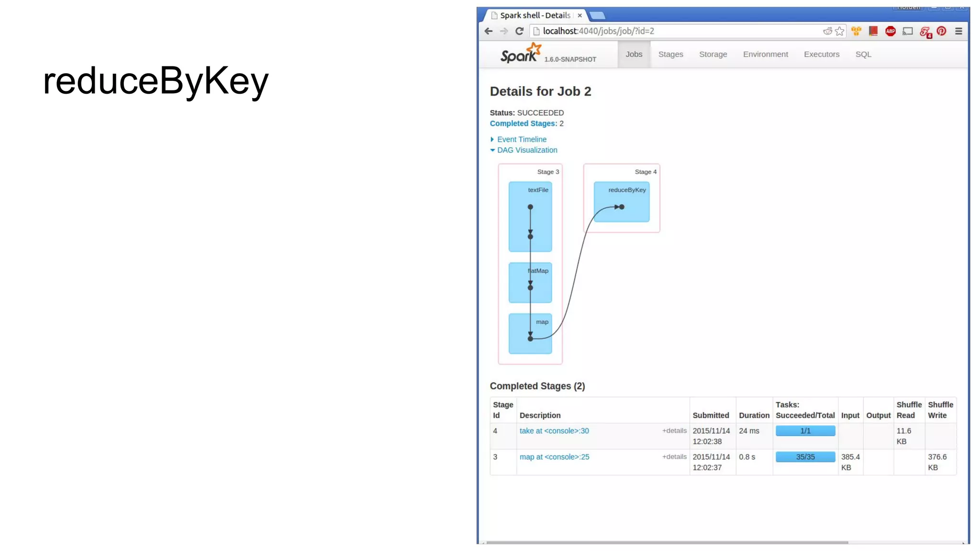Follow the Completed Stages link
Viewport: 980px width, 551px height.
click(523, 123)
